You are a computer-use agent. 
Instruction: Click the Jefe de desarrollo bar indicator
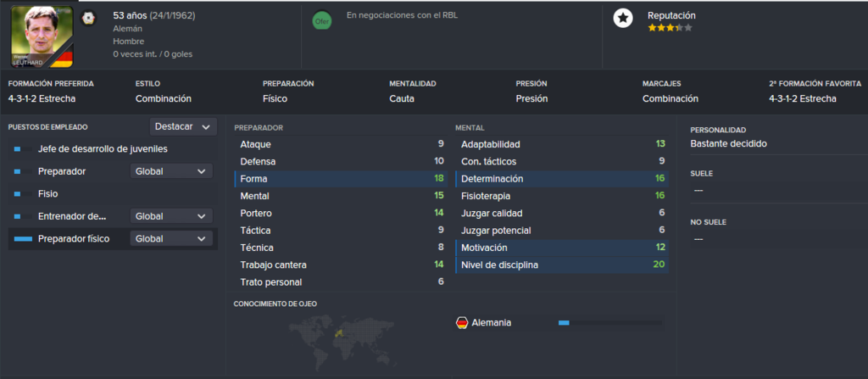click(17, 149)
